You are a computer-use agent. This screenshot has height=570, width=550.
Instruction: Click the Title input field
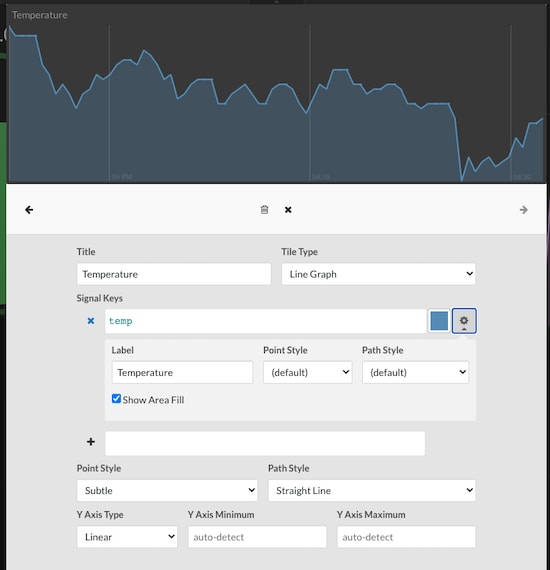pos(174,274)
